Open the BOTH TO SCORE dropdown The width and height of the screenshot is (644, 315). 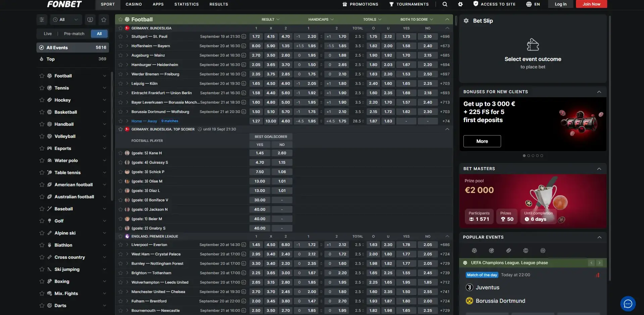[416, 19]
